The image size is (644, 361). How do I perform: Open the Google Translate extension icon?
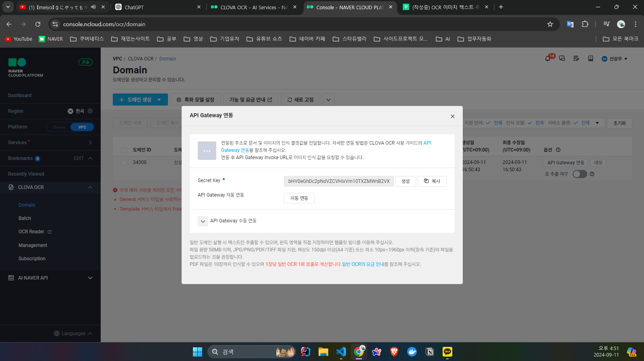(x=570, y=24)
